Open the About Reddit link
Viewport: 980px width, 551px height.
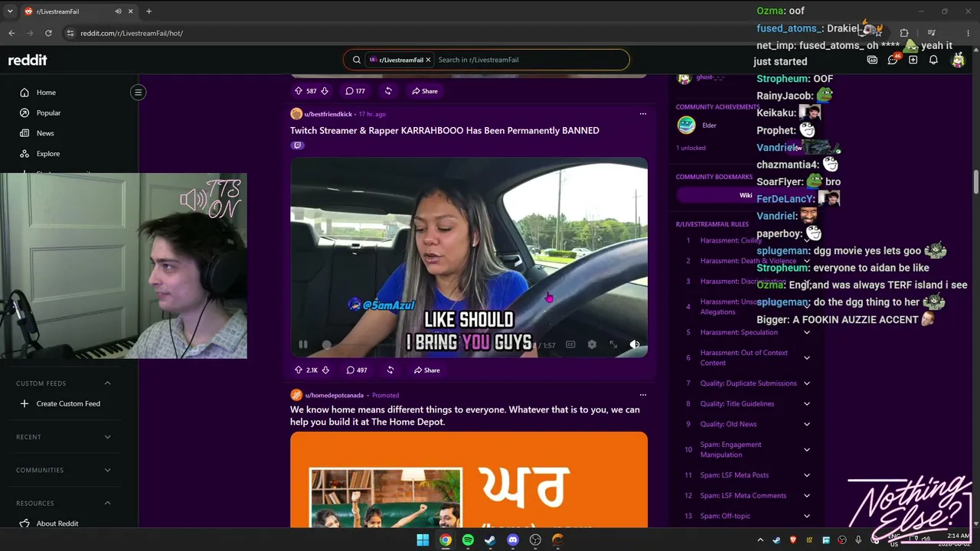pos(57,523)
